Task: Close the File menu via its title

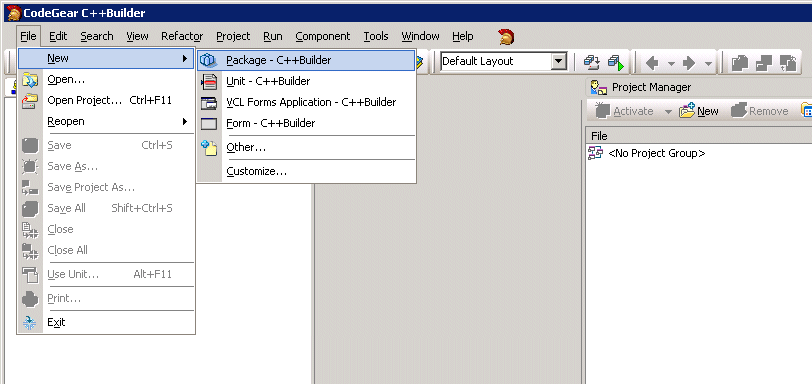Action: coord(28,36)
